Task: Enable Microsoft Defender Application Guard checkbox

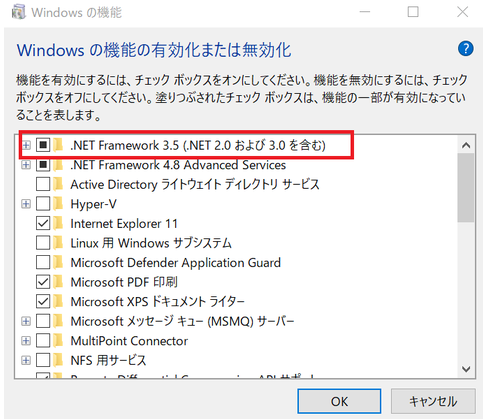Action: point(43,262)
